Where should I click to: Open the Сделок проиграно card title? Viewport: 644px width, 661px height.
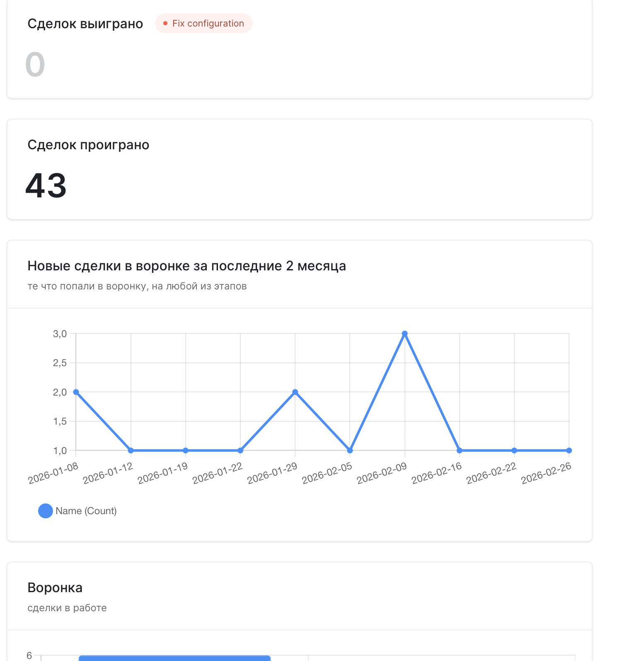tap(88, 145)
